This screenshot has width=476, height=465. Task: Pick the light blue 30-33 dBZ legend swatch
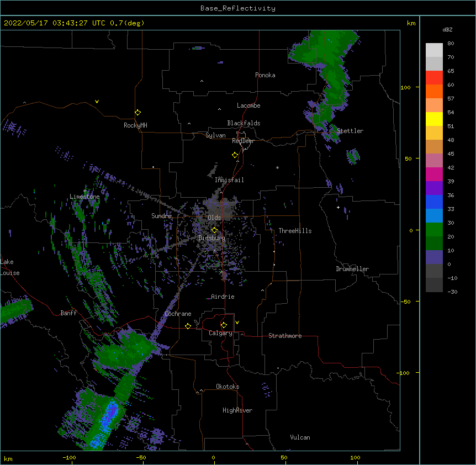[x=434, y=216]
